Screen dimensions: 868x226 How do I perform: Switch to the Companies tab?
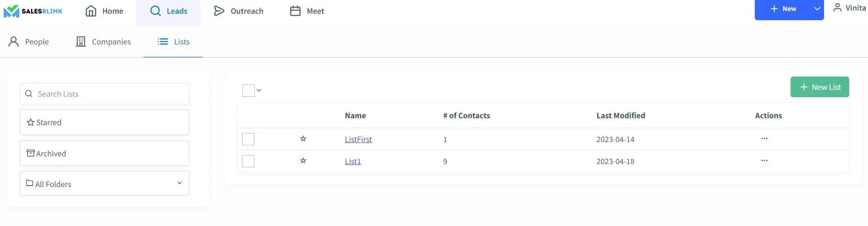103,42
